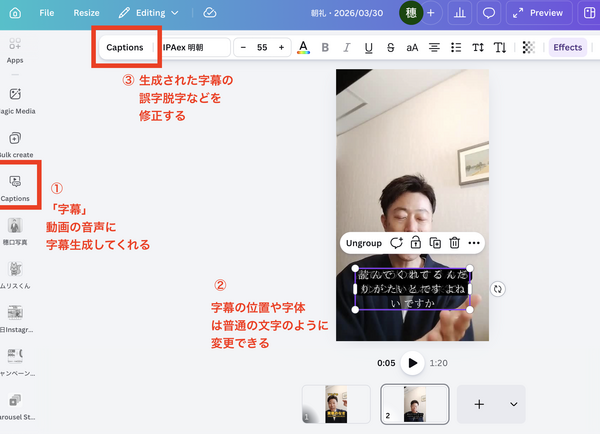Open the more options ellipsis menu
600x434 pixels.
pyautogui.click(x=474, y=242)
